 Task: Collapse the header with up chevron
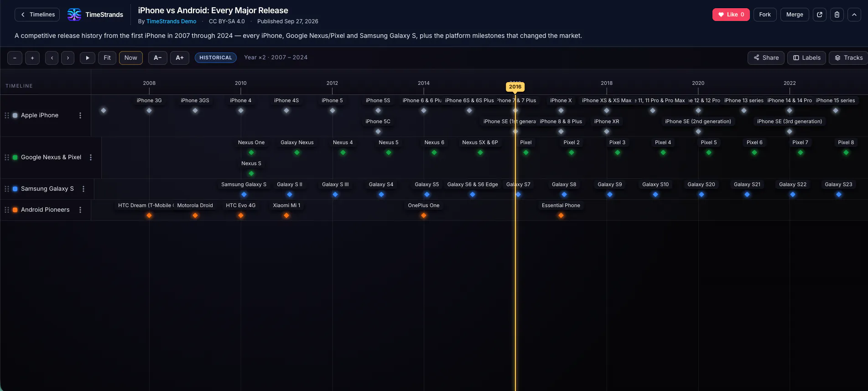(854, 15)
